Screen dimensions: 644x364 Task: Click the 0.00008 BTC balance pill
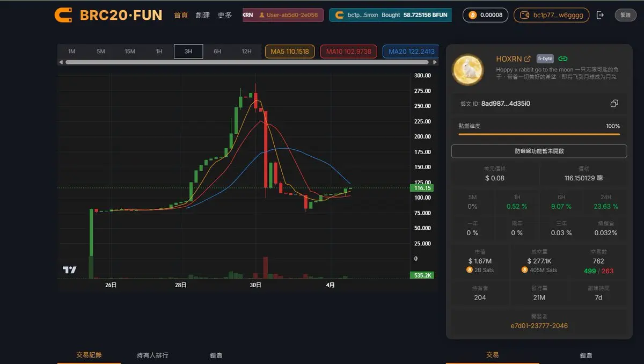coord(486,15)
